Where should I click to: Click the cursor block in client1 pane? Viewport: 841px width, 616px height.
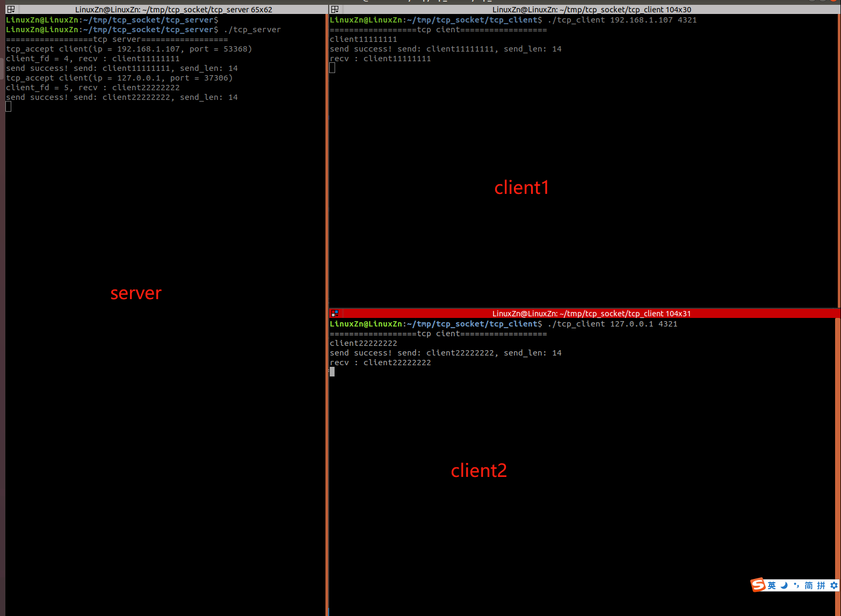pos(332,68)
